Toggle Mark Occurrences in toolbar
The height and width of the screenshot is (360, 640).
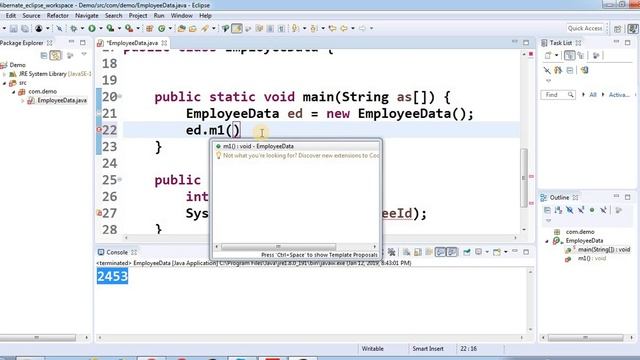point(237,29)
